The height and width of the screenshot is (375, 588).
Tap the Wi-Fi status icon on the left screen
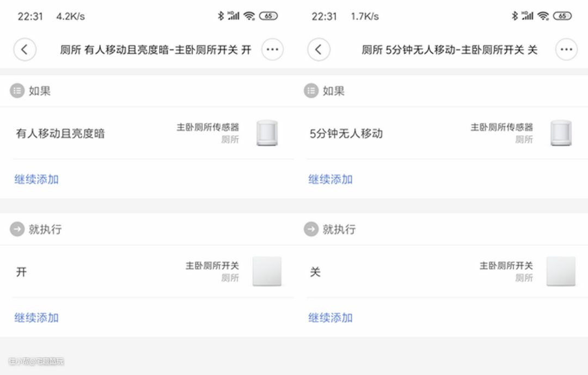pyautogui.click(x=249, y=16)
